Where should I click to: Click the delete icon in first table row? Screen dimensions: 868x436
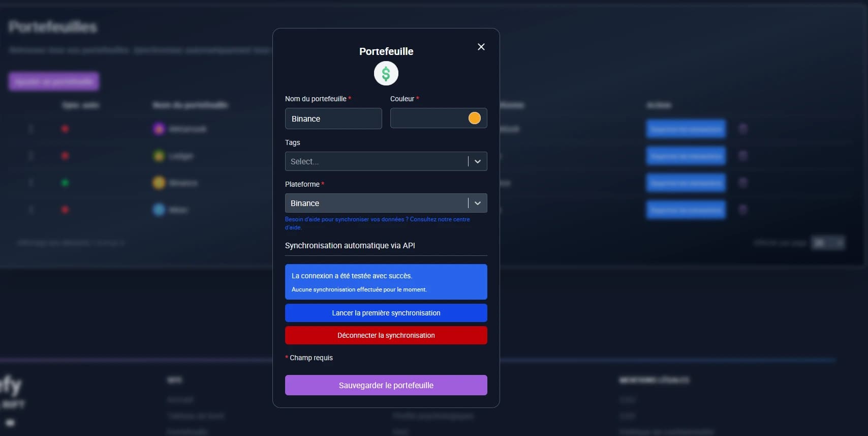(742, 129)
